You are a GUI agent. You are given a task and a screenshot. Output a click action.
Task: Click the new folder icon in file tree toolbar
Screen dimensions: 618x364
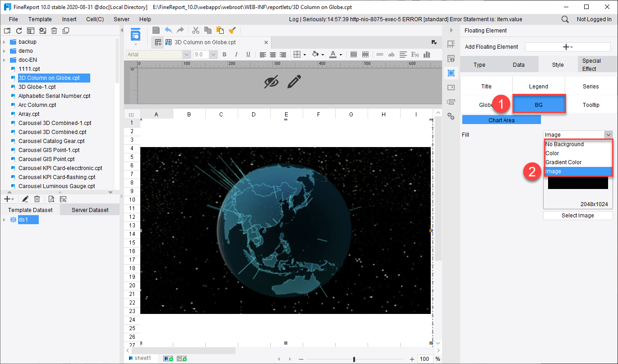[7, 31]
